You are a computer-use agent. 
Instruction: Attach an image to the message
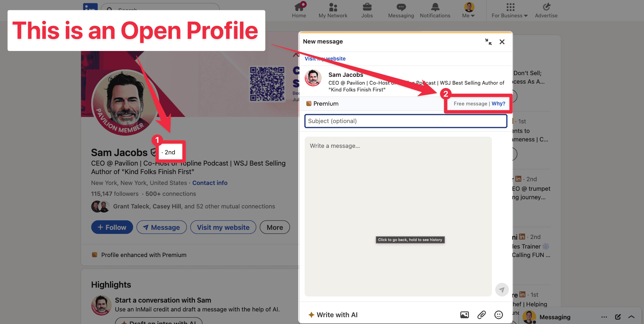point(465,315)
